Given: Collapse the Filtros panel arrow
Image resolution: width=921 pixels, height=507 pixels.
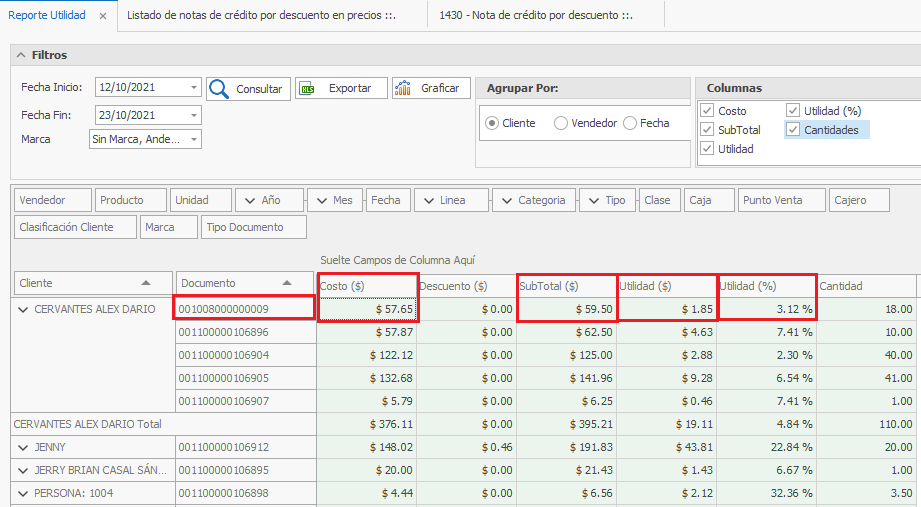Looking at the screenshot, I should tap(21, 55).
